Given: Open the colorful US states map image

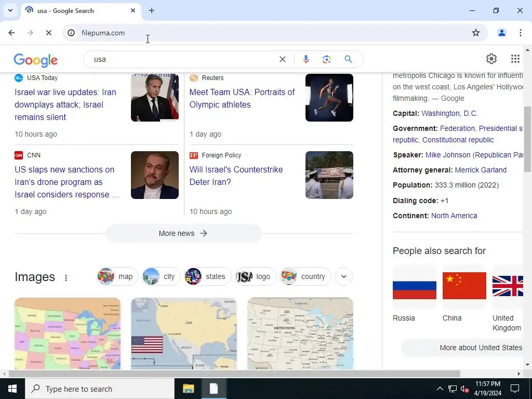Looking at the screenshot, I should [x=68, y=334].
